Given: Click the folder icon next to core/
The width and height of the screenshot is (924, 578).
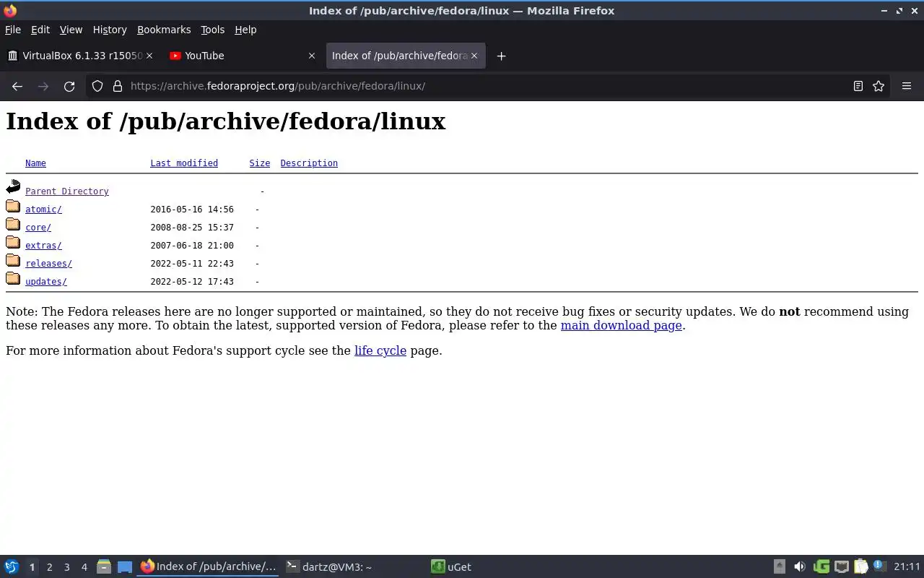Looking at the screenshot, I should click(13, 224).
